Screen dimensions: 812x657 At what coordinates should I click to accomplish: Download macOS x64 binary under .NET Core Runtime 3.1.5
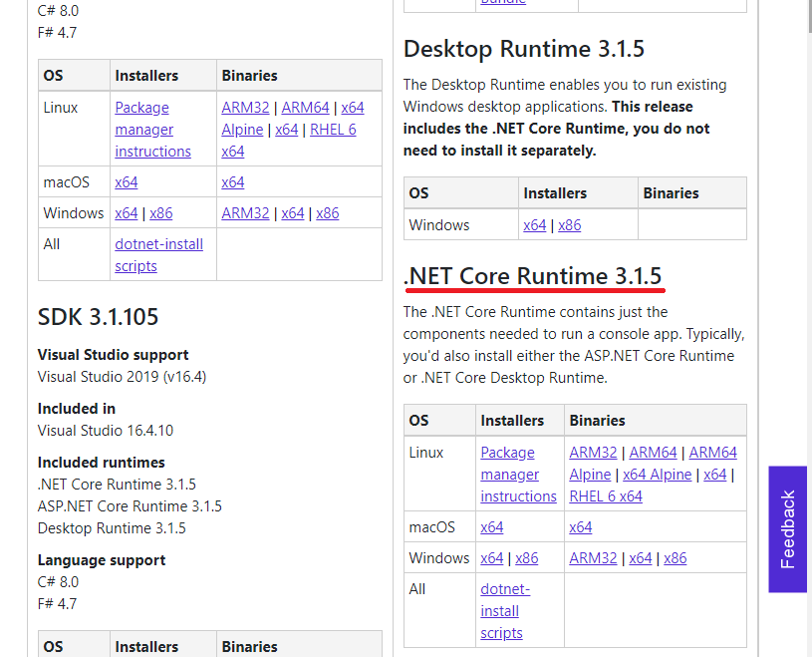tap(581, 527)
